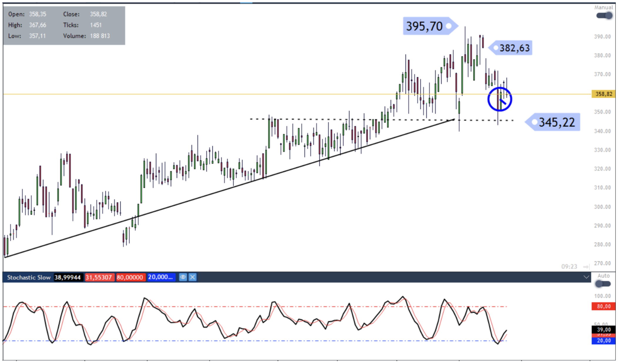The image size is (619, 364).
Task: Hide the Stochastic Slow indicator via eye icon
Action: coord(183,277)
